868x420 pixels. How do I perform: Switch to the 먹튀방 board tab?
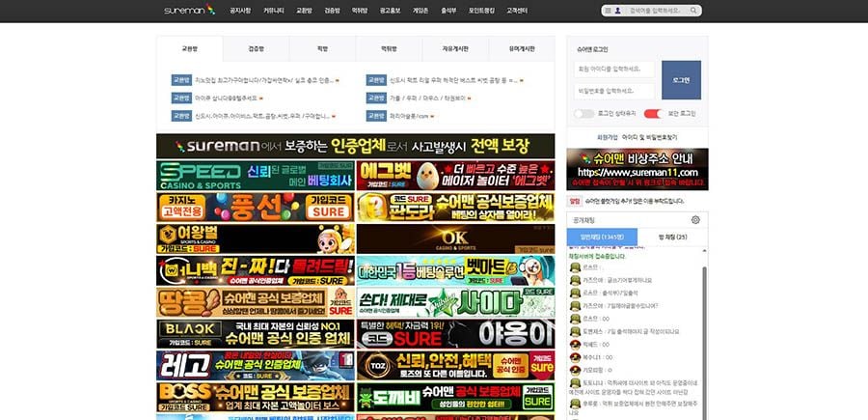389,49
